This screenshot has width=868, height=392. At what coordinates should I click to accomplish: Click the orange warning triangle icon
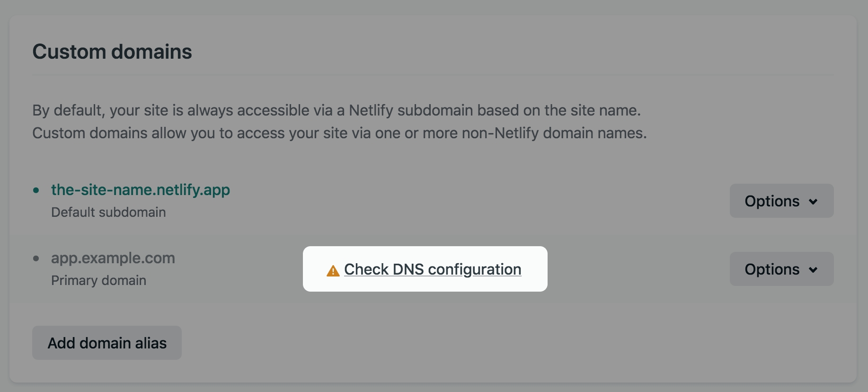point(333,271)
